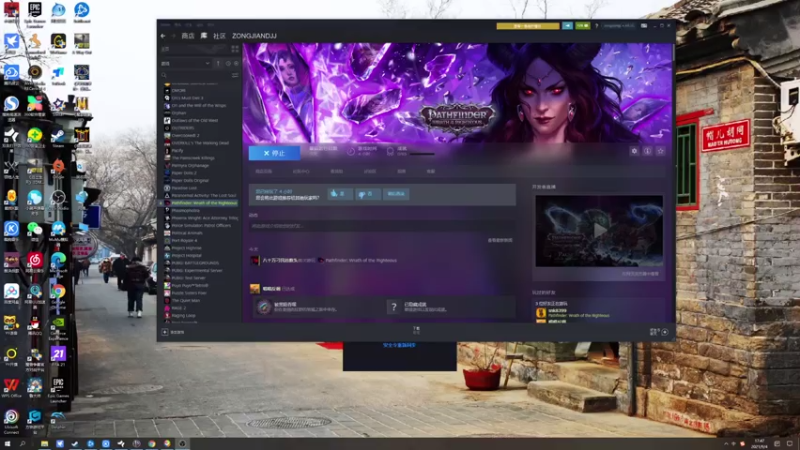Open the 商店 (Store) tab
800x450 pixels.
(x=188, y=36)
